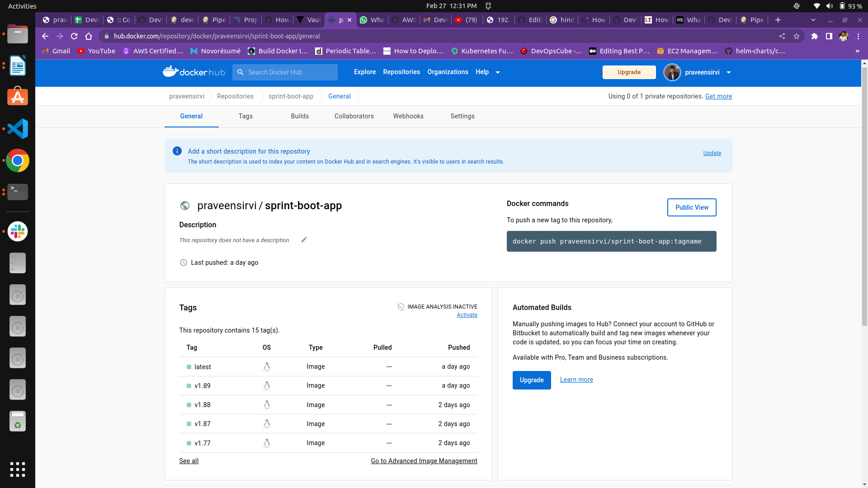Expand the praveensirvi account dropdown arrow
868x488 pixels.
coord(729,72)
